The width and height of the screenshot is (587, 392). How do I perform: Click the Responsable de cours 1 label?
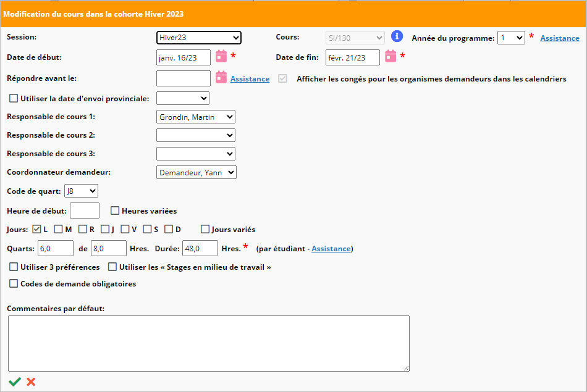pos(51,117)
